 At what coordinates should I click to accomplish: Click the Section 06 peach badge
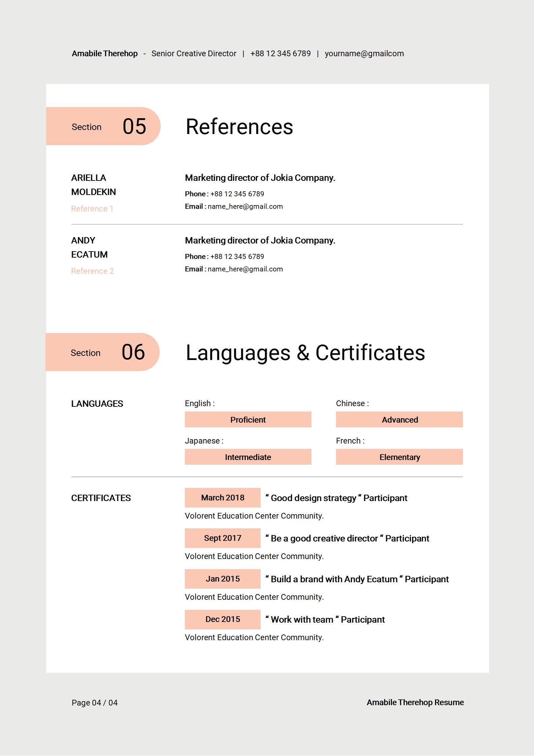click(x=102, y=352)
